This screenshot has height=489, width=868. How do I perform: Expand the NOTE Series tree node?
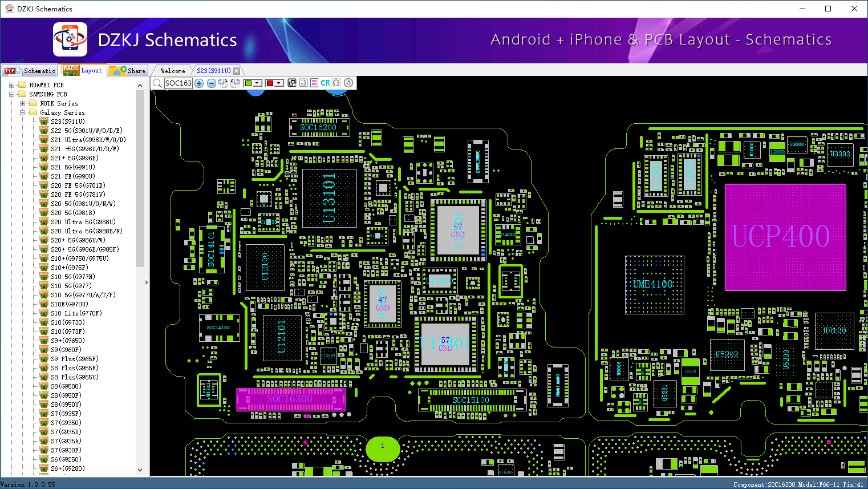22,103
